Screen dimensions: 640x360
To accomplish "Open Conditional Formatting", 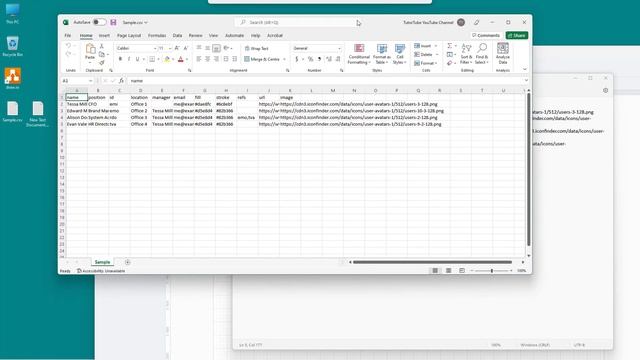I will pyautogui.click(x=359, y=54).
